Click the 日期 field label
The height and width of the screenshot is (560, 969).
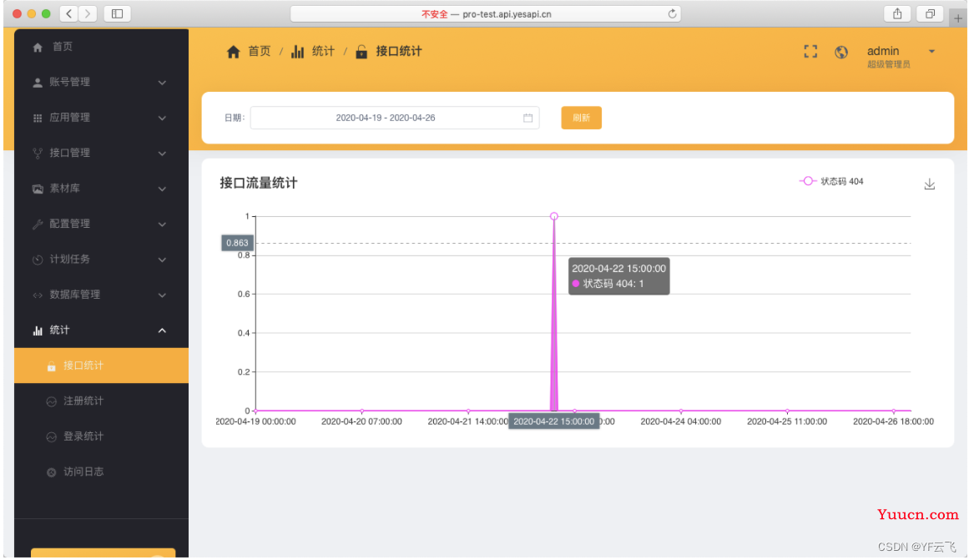(x=235, y=118)
